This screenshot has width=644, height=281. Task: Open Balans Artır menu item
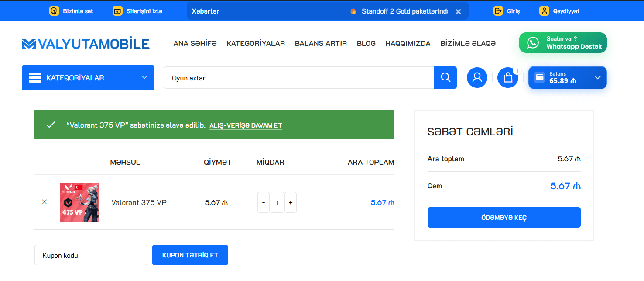pyautogui.click(x=321, y=43)
